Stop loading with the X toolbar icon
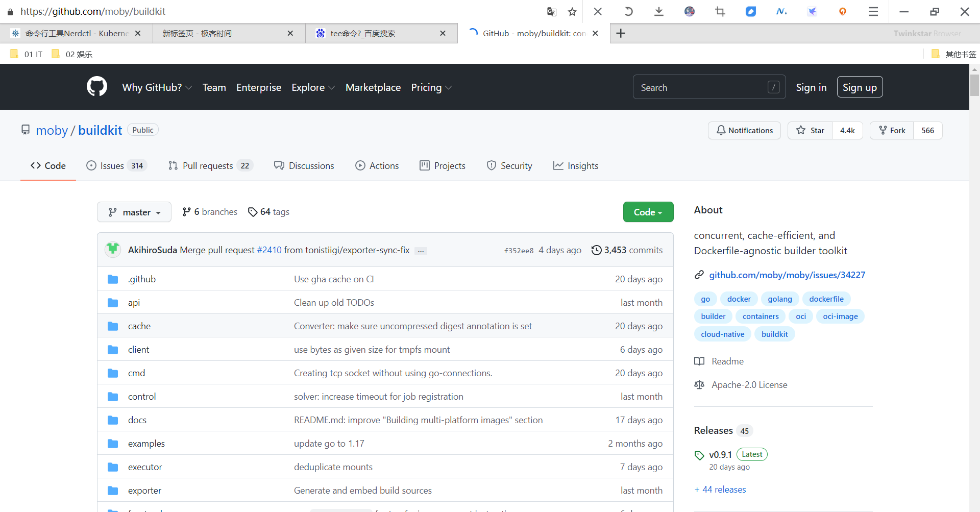This screenshot has width=980, height=512. pyautogui.click(x=598, y=11)
